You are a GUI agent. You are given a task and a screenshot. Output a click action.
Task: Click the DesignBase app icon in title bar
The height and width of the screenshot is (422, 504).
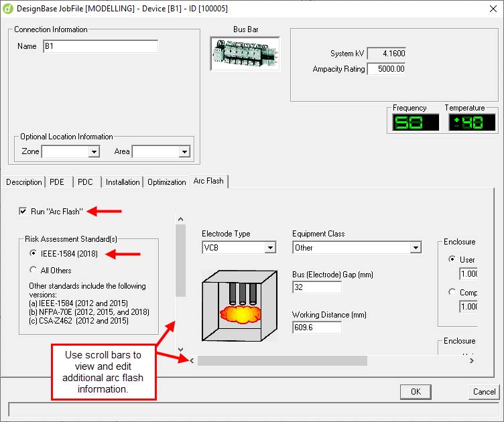8,8
